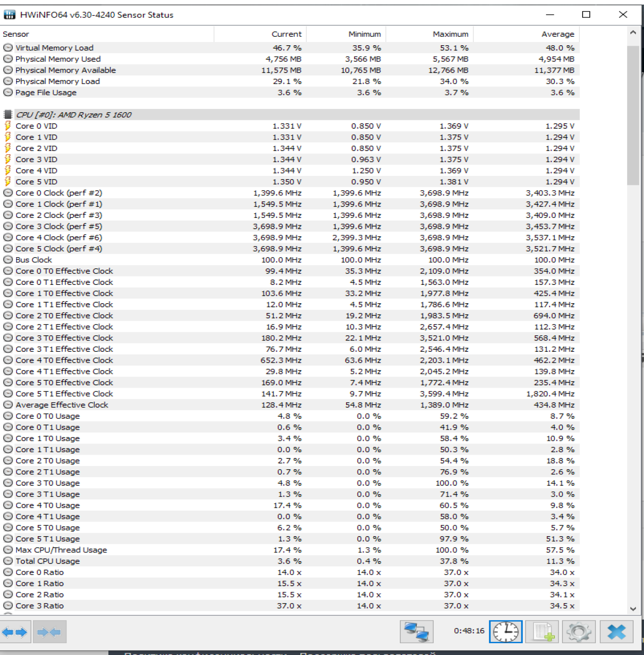The width and height of the screenshot is (644, 655).
Task: Select the Core 3 T0 Effective Clock label
Action: pyautogui.click(x=64, y=338)
